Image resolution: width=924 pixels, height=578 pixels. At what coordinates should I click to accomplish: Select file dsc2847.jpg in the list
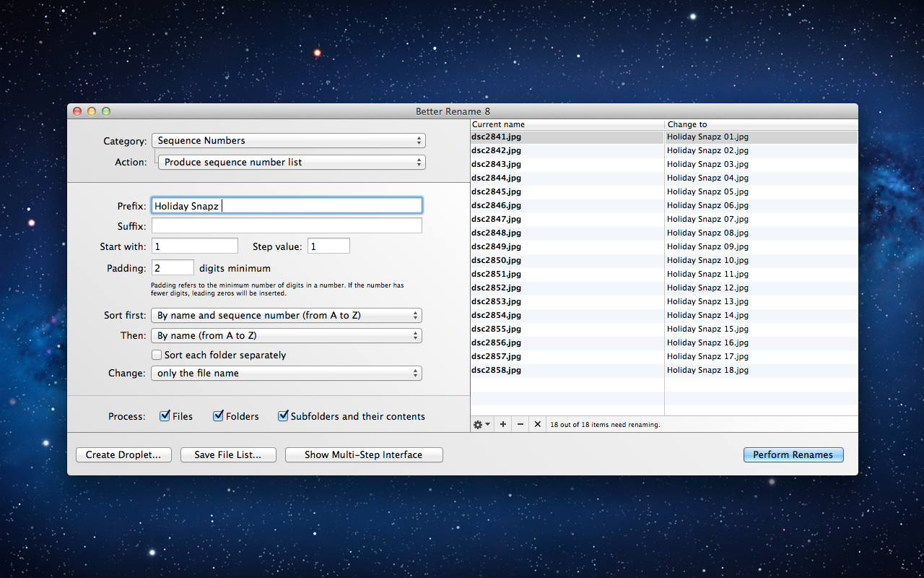pos(496,219)
